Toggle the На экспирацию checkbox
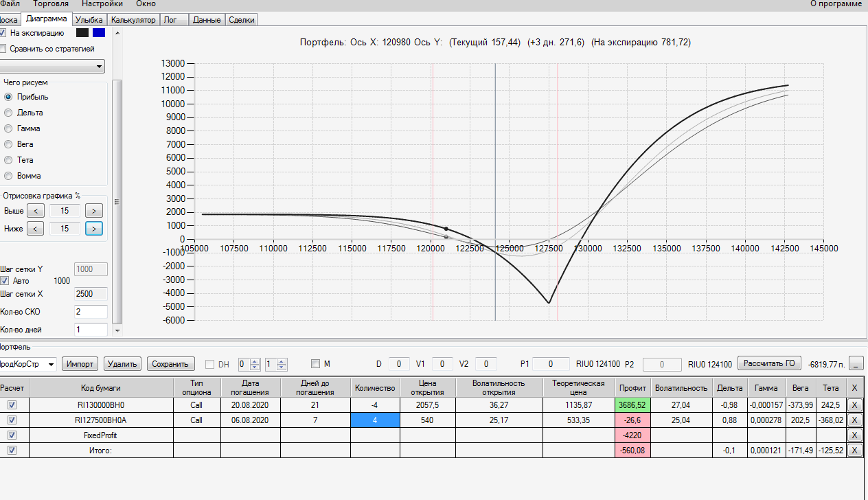Viewport: 868px width, 500px height. (x=3, y=32)
